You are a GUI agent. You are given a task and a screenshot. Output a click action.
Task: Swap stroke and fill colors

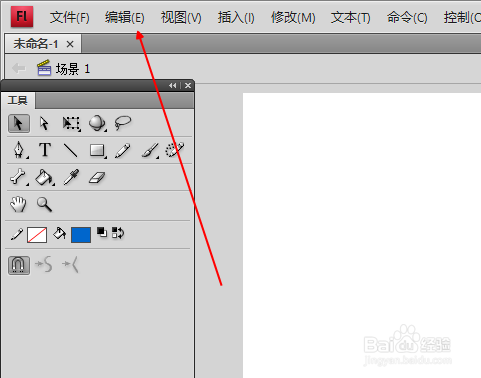[118, 233]
